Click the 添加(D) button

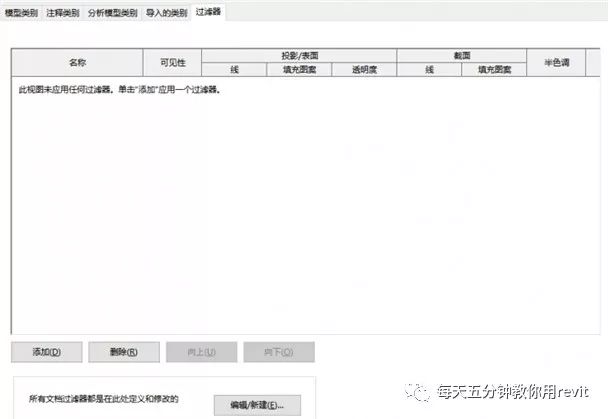47,352
